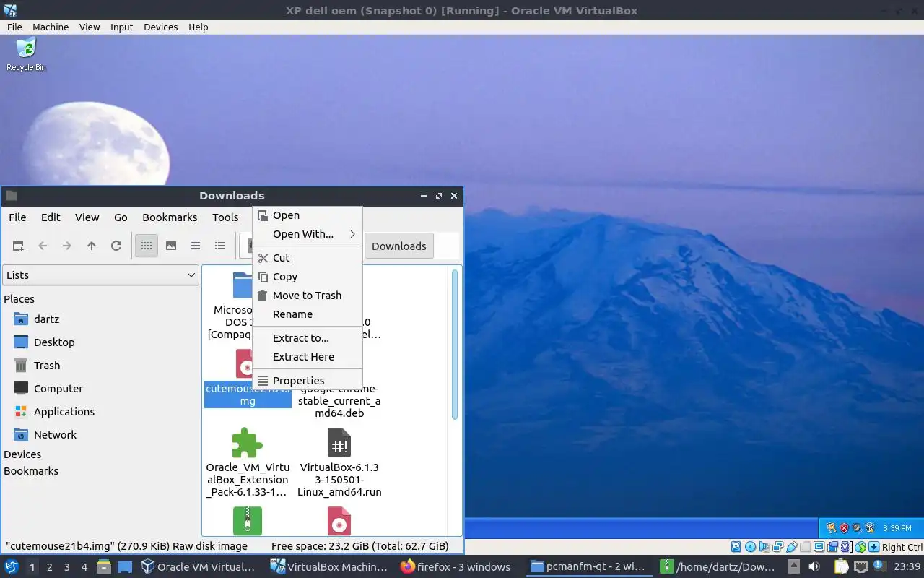924x578 pixels.
Task: Open the Lists side pane dropdown
Action: (101, 275)
